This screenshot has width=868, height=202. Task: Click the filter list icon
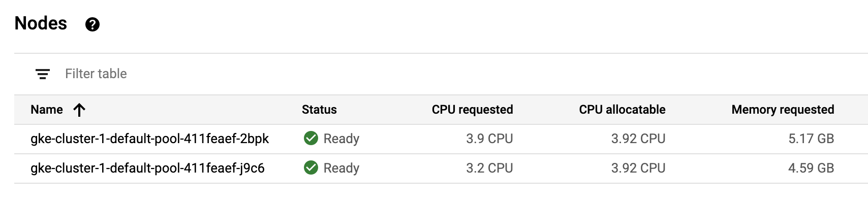pos(43,74)
